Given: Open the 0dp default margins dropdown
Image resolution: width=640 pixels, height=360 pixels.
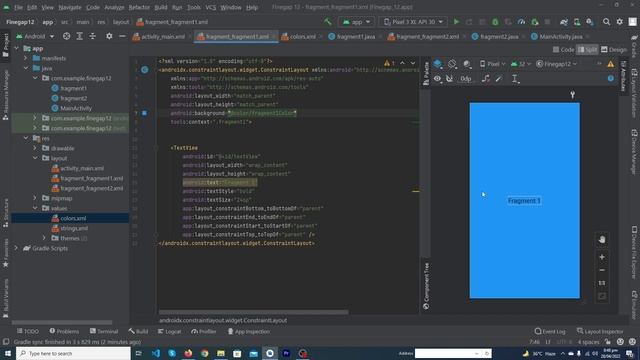Looking at the screenshot, I should [x=466, y=78].
